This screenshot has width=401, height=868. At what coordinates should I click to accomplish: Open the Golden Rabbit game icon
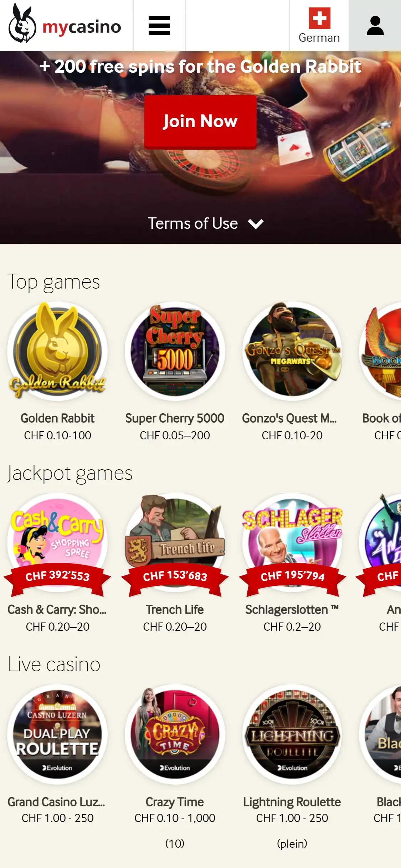[x=57, y=351]
